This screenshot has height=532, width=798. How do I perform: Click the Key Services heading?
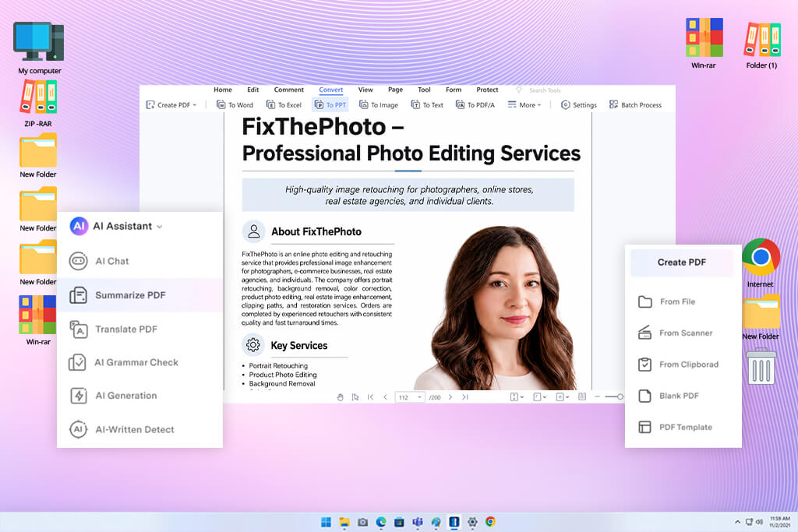tap(298, 346)
